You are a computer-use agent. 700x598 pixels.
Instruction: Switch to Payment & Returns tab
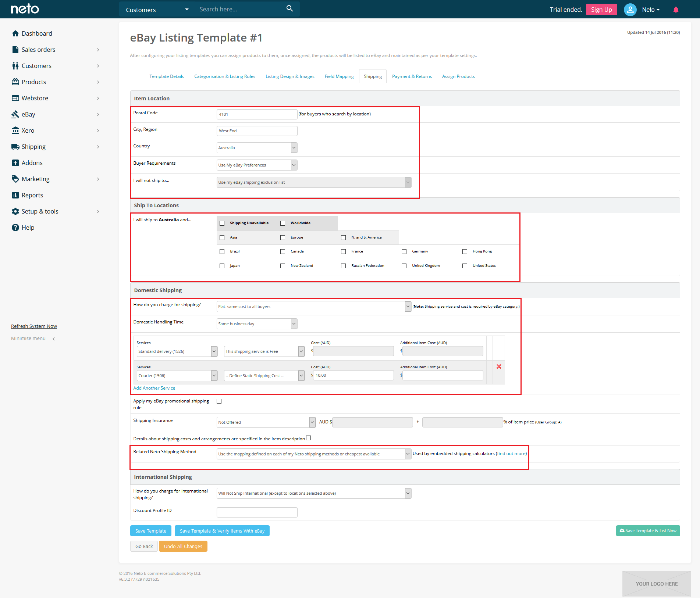coord(412,76)
